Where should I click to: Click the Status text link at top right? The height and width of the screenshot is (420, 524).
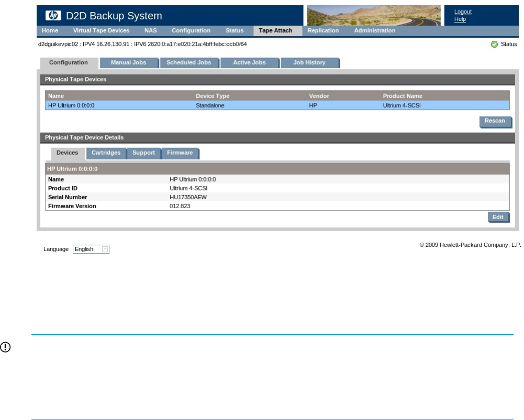tap(509, 44)
